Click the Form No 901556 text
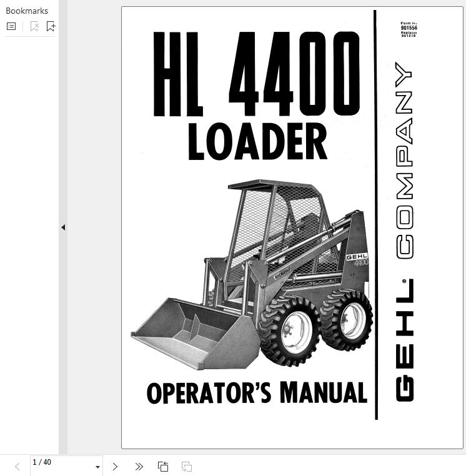The height and width of the screenshot is (476, 466). tap(409, 26)
